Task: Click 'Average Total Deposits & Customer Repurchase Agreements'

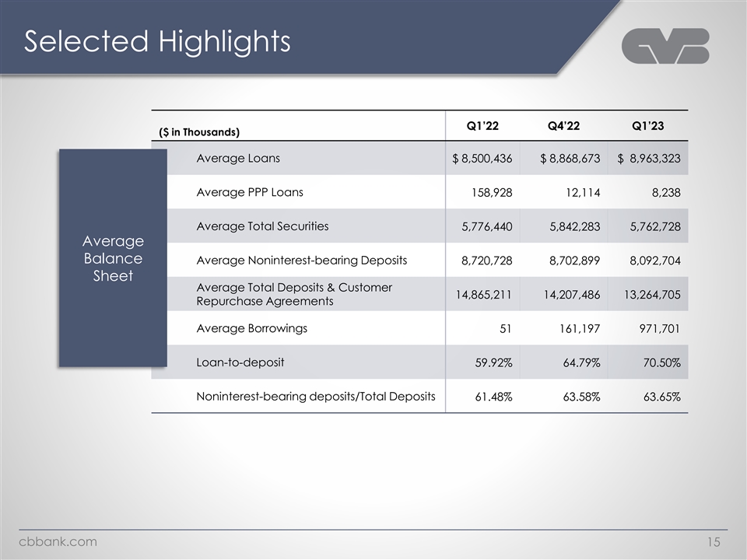Action: pyautogui.click(x=294, y=294)
